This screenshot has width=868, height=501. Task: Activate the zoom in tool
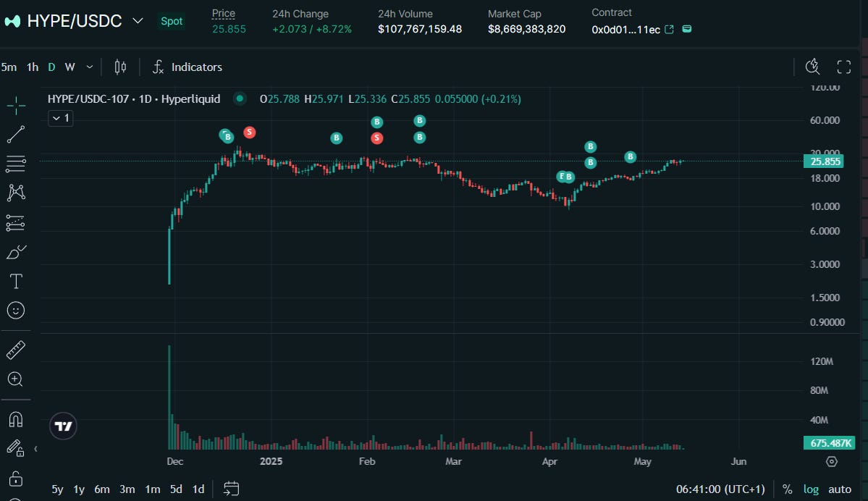tap(16, 379)
